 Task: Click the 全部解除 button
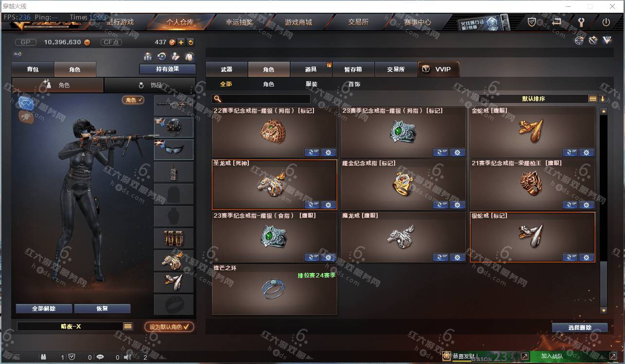point(44,309)
